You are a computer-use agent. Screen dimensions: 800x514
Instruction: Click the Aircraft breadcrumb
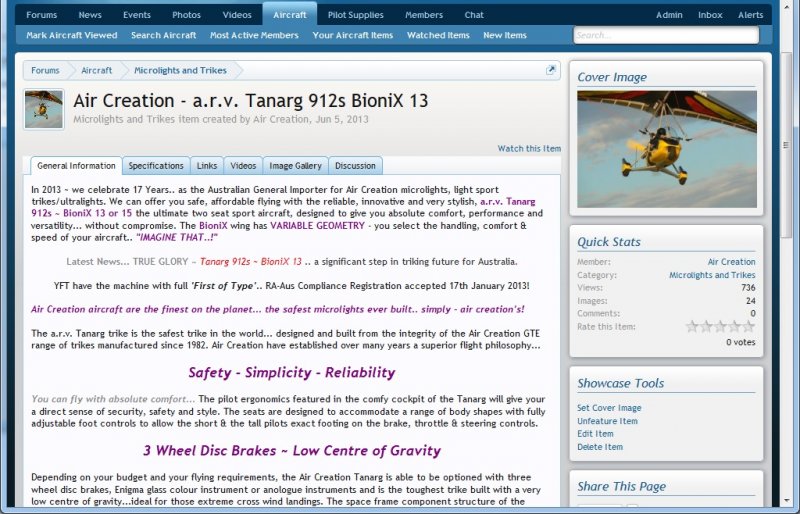pyautogui.click(x=96, y=70)
